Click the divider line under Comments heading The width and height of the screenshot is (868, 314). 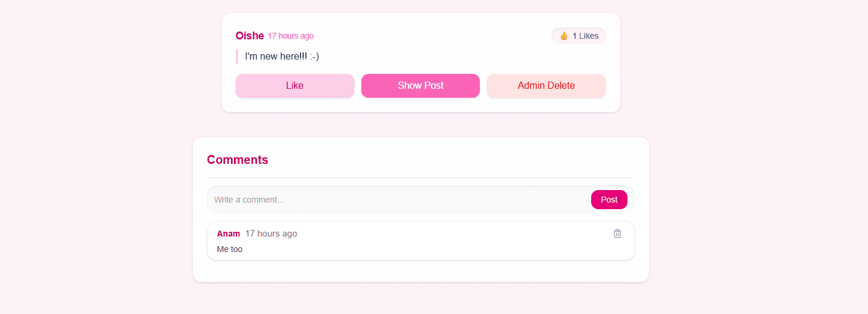pyautogui.click(x=420, y=178)
